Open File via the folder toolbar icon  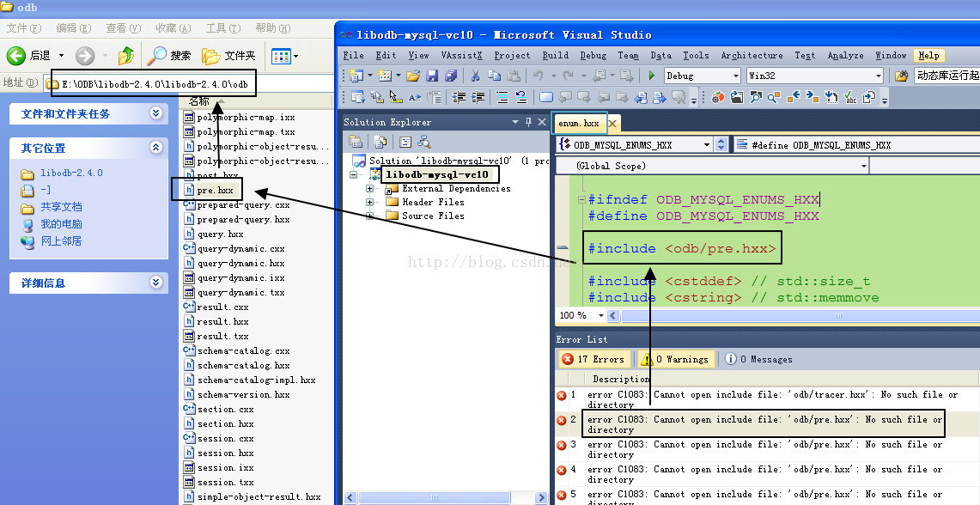pyautogui.click(x=412, y=76)
